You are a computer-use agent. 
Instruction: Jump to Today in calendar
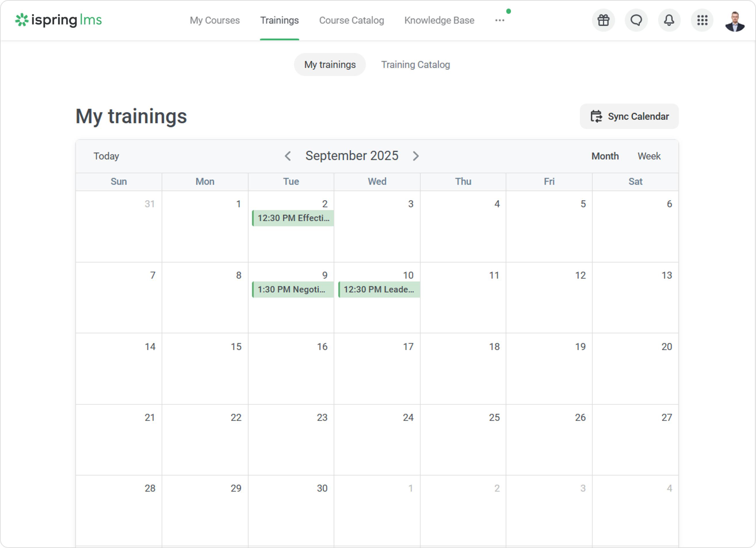pyautogui.click(x=106, y=156)
